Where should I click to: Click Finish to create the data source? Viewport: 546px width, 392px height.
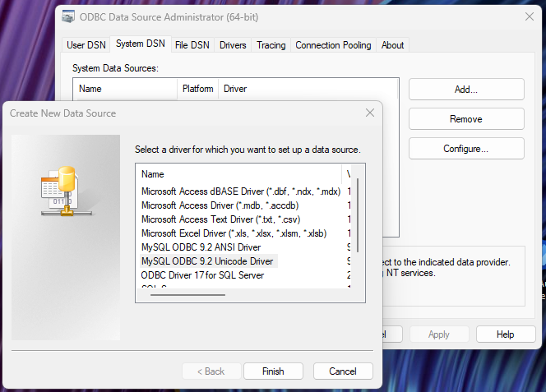point(273,371)
